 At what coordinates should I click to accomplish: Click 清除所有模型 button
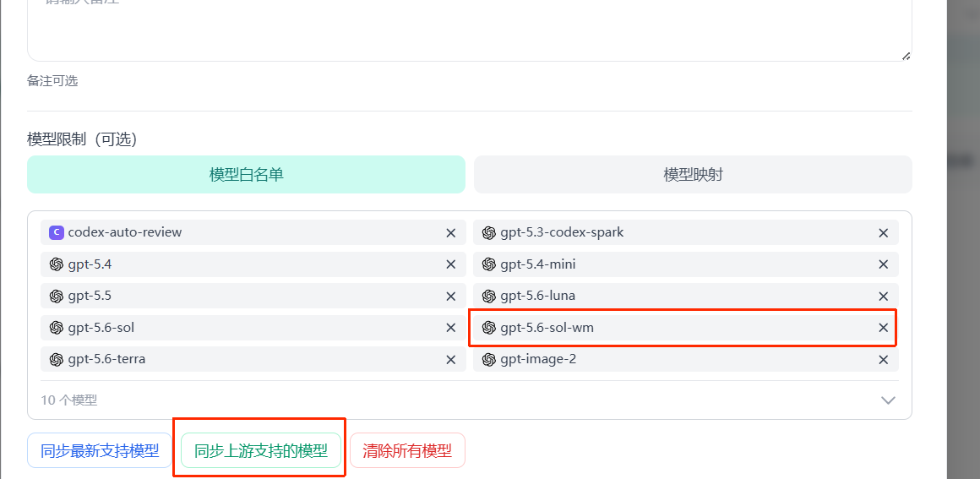(407, 451)
